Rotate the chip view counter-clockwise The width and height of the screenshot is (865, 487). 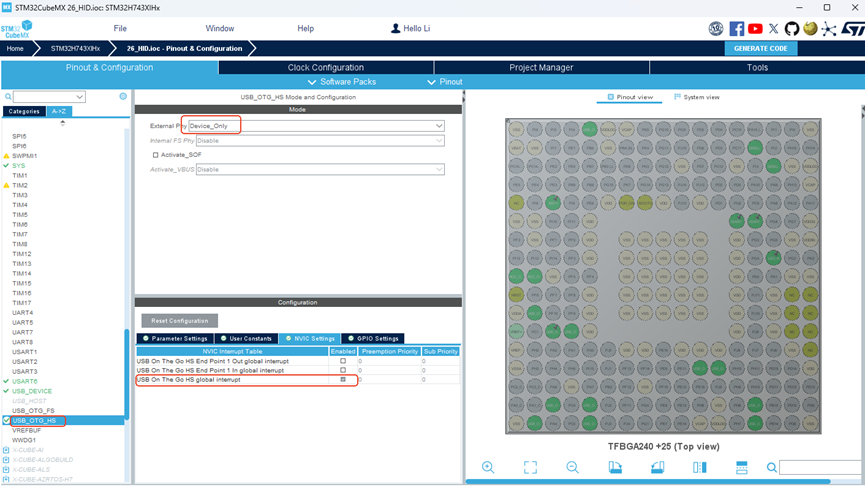[x=657, y=467]
